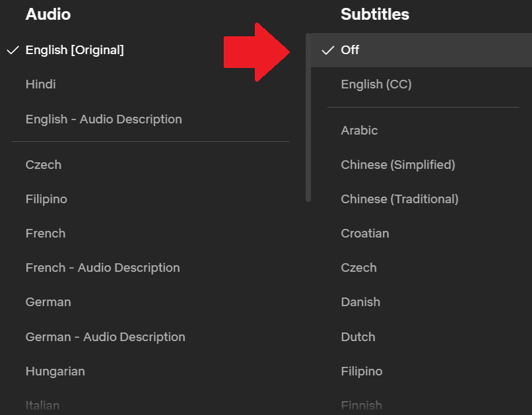Select Hungarian audio language

coord(55,371)
